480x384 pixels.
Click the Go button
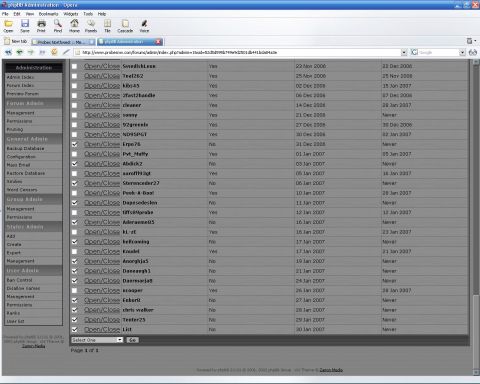coord(132,340)
